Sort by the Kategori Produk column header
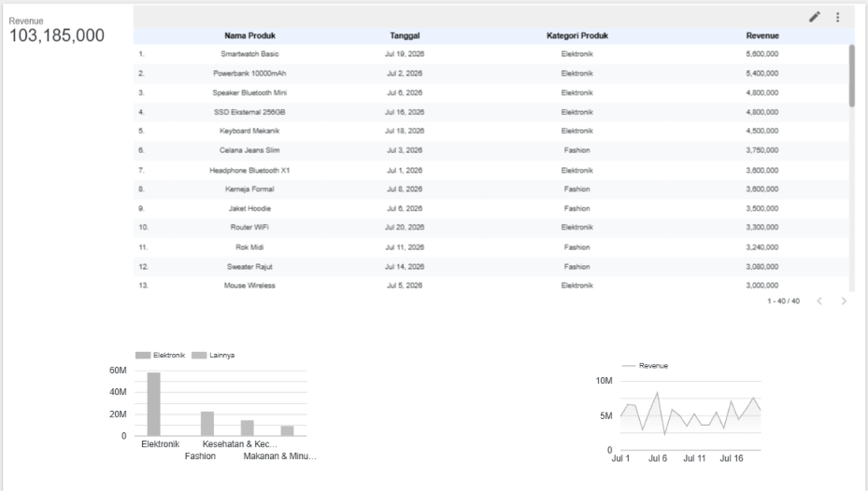The width and height of the screenshot is (868, 491). click(576, 35)
